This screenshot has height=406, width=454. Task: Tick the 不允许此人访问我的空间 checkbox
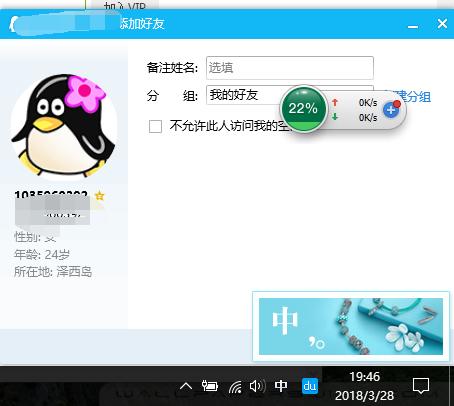(155, 126)
